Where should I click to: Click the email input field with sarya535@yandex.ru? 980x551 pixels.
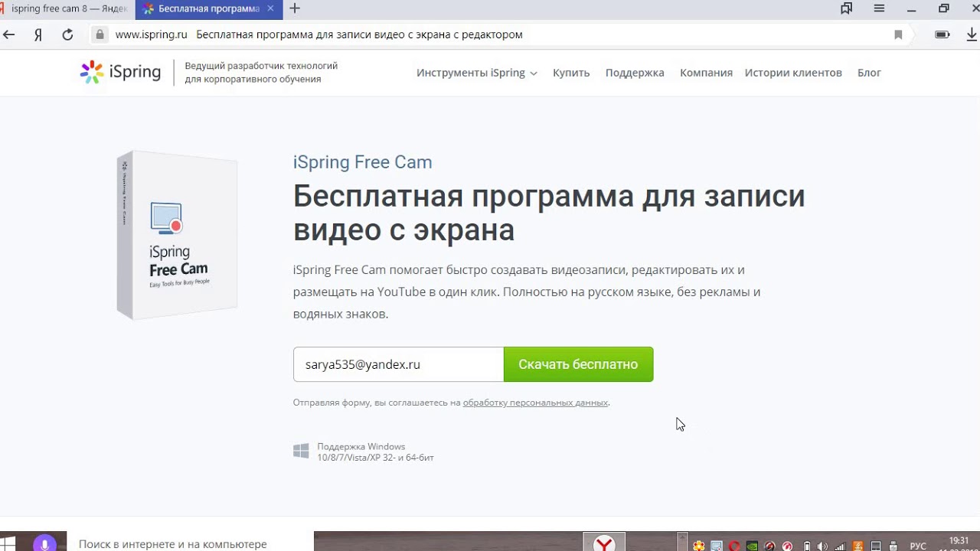coord(398,364)
